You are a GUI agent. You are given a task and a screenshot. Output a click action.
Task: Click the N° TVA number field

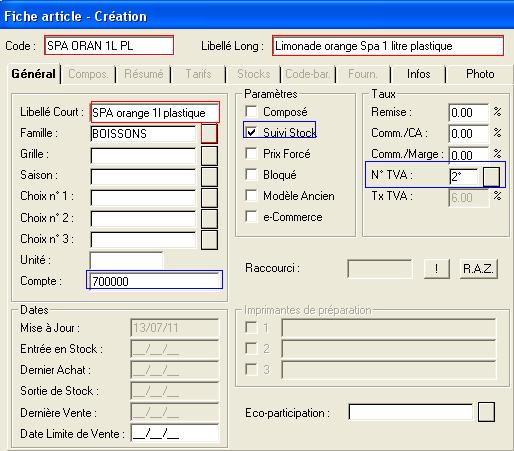(464, 177)
